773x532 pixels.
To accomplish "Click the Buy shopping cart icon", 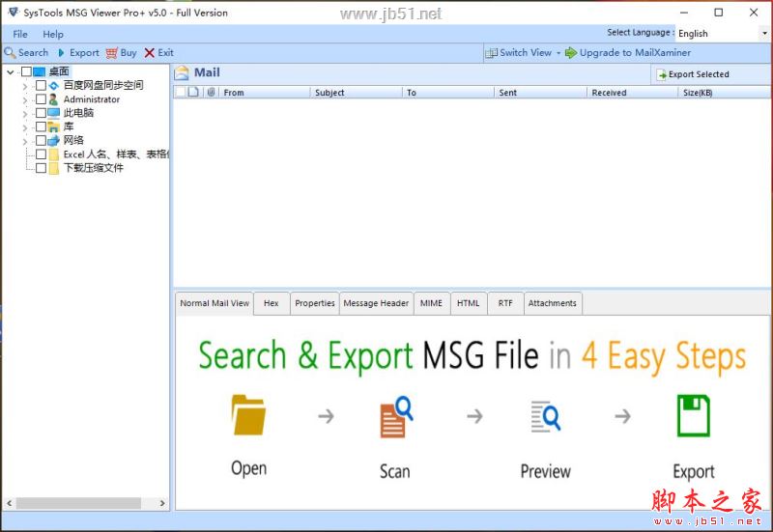I will (x=111, y=53).
